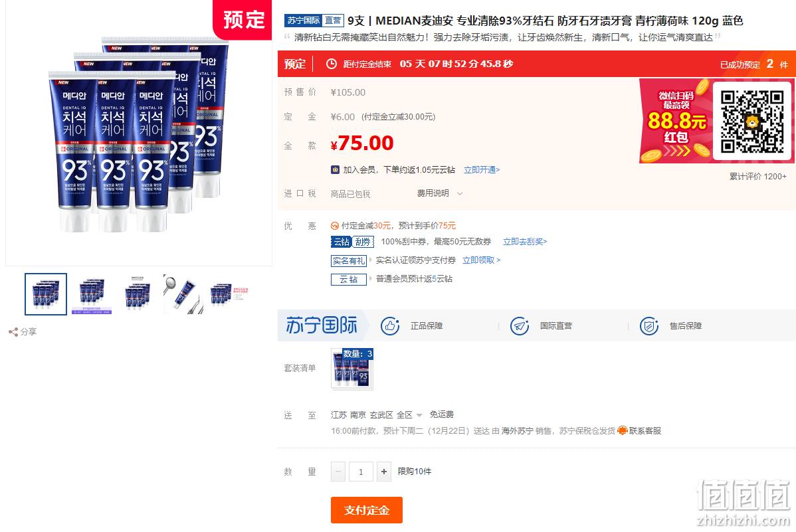Click the member badge icon before 加入会员
796x532 pixels.
[335, 169]
